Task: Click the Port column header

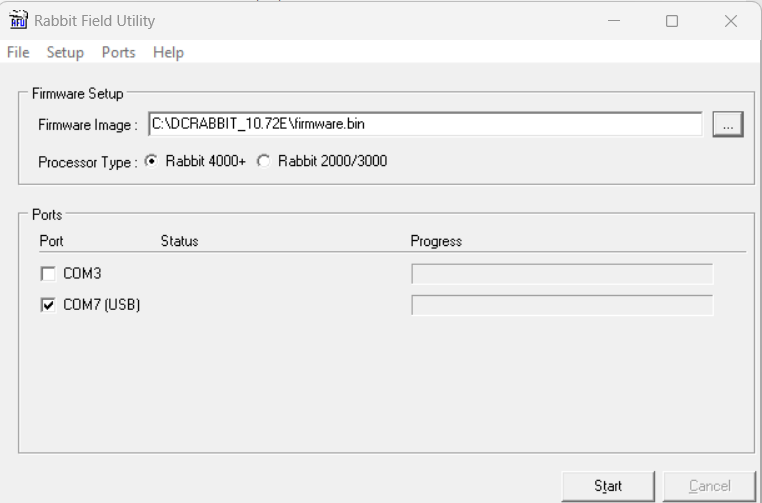Action: point(52,241)
